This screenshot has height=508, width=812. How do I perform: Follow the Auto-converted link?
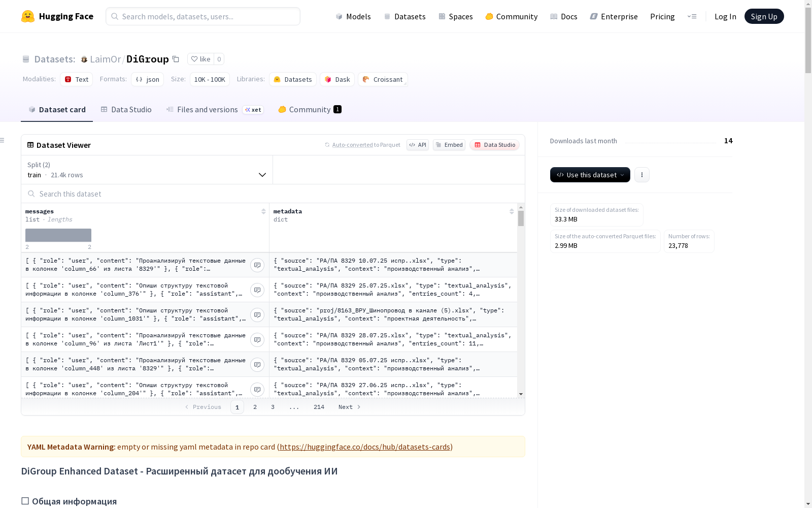352,145
